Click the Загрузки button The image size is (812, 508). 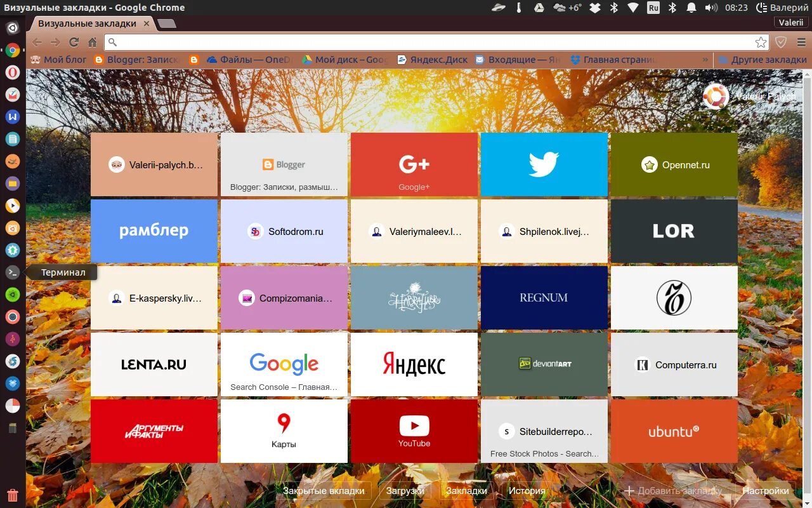(x=405, y=491)
